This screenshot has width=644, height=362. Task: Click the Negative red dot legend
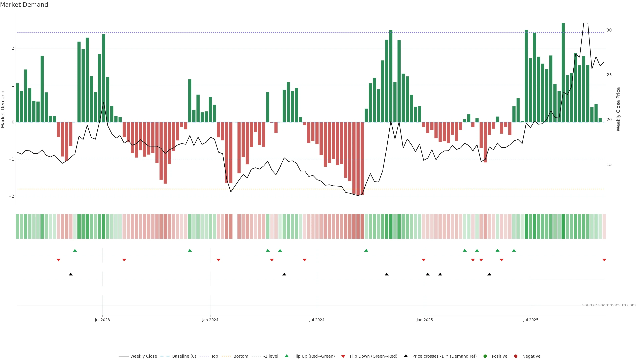(x=516, y=356)
